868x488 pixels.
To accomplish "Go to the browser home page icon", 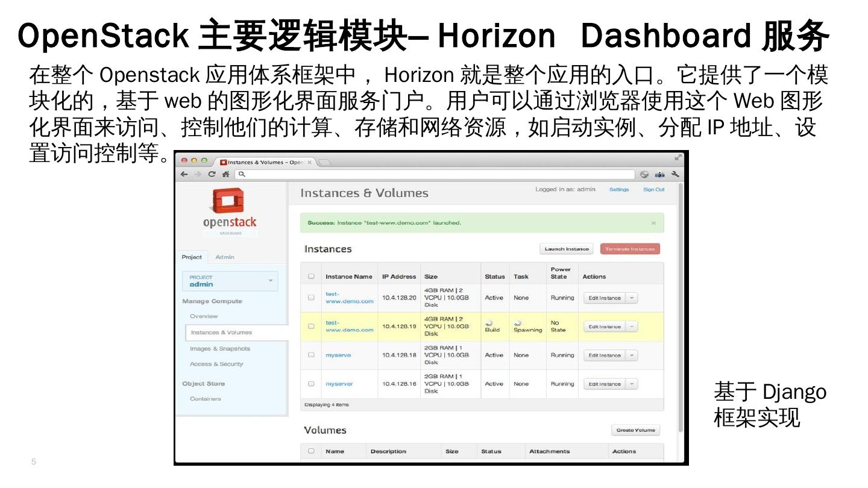I will click(225, 174).
